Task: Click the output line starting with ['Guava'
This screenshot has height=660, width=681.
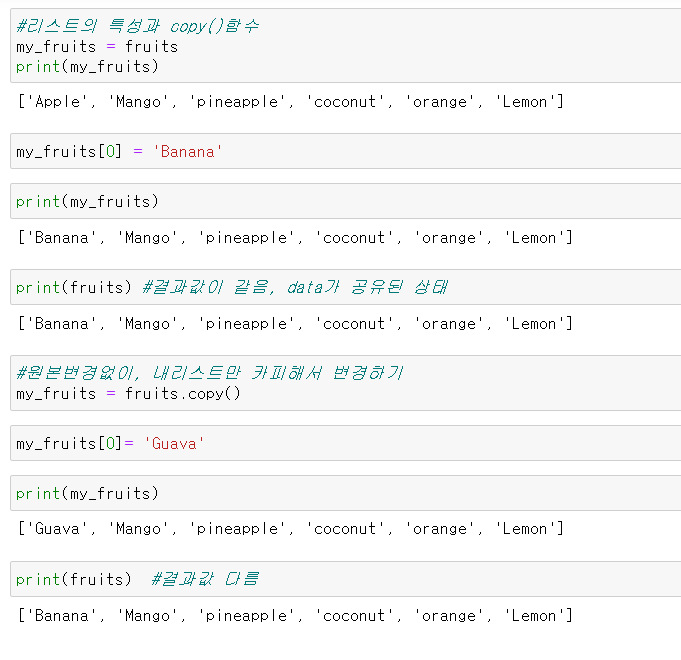Action: coord(291,529)
